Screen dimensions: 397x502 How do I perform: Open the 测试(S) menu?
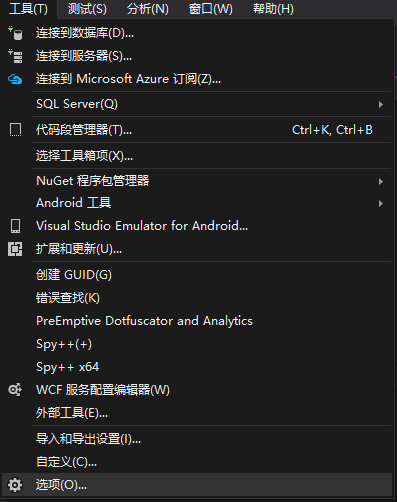coord(87,9)
